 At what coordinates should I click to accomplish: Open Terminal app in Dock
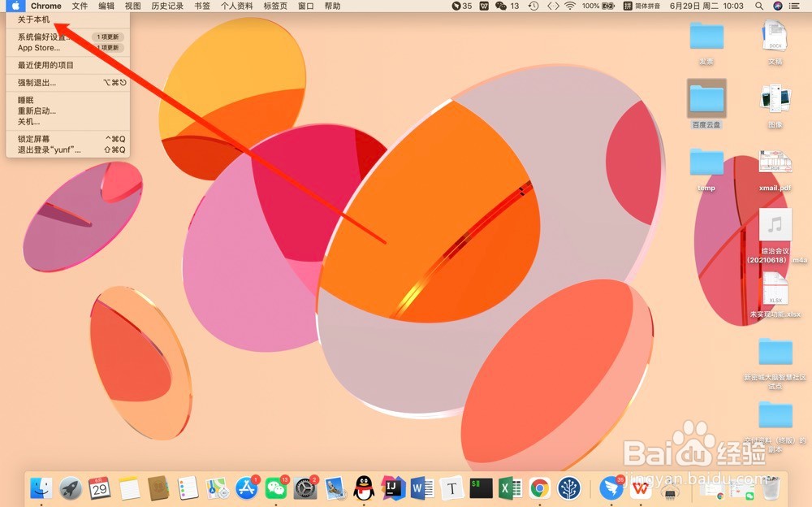481,487
